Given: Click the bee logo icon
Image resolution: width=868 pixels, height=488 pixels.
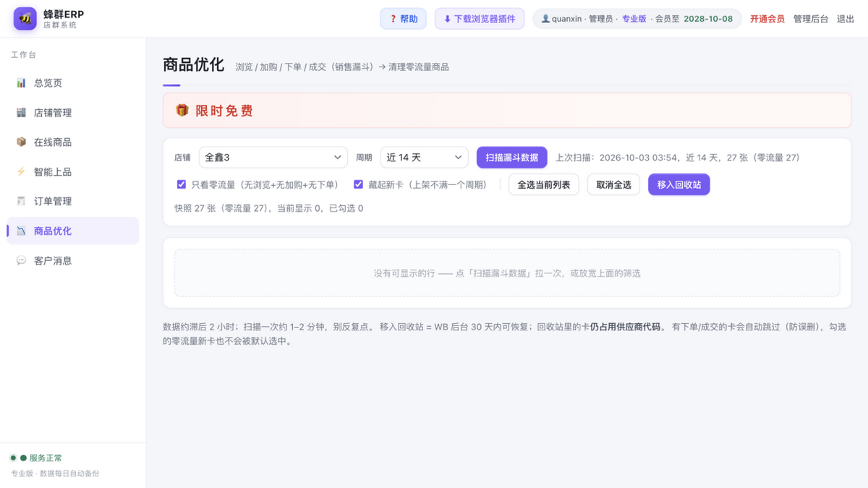Looking at the screenshot, I should tap(25, 19).
